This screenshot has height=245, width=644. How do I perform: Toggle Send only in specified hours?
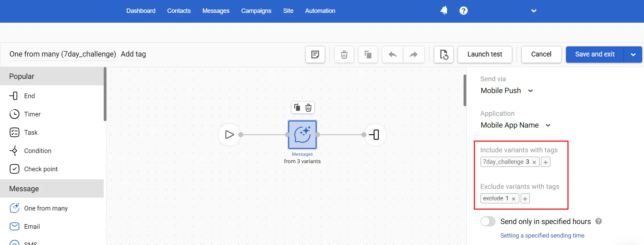pyautogui.click(x=488, y=221)
